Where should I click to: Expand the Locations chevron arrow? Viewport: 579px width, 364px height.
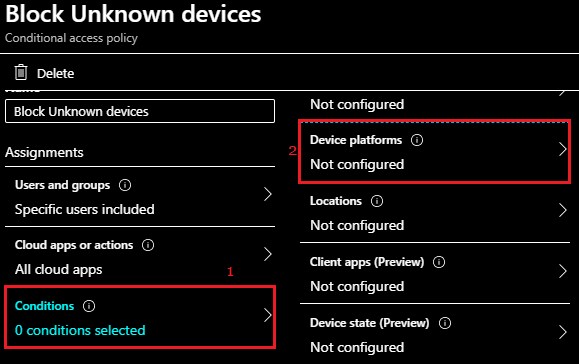click(x=562, y=210)
